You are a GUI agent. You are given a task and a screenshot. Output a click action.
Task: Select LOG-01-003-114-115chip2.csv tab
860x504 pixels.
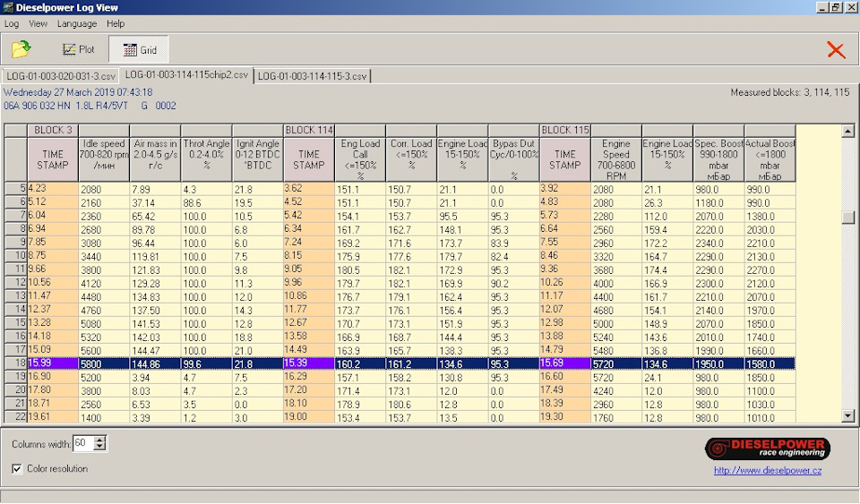[186, 75]
